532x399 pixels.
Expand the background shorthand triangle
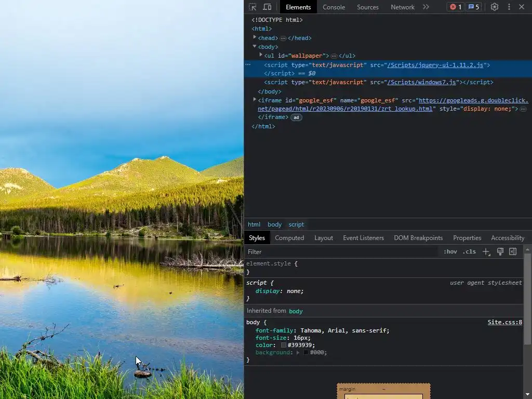click(298, 353)
